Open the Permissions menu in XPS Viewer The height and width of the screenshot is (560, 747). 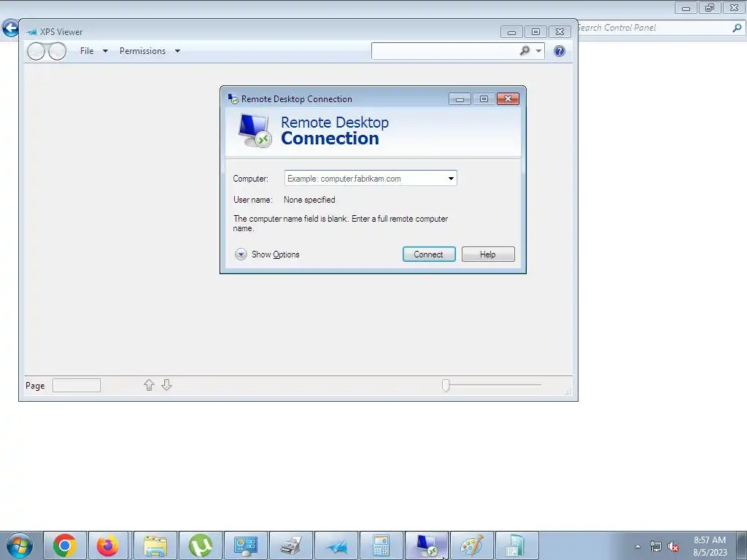(x=150, y=51)
